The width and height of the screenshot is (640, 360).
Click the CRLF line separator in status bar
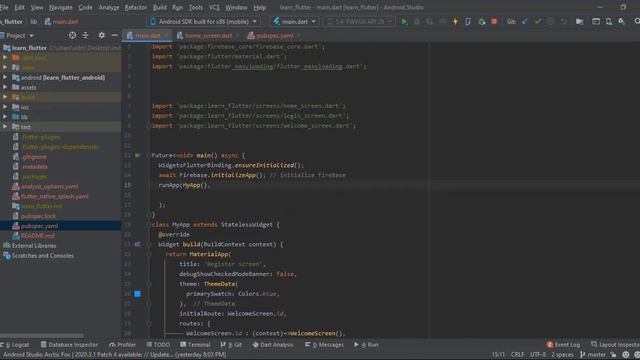tap(517, 354)
